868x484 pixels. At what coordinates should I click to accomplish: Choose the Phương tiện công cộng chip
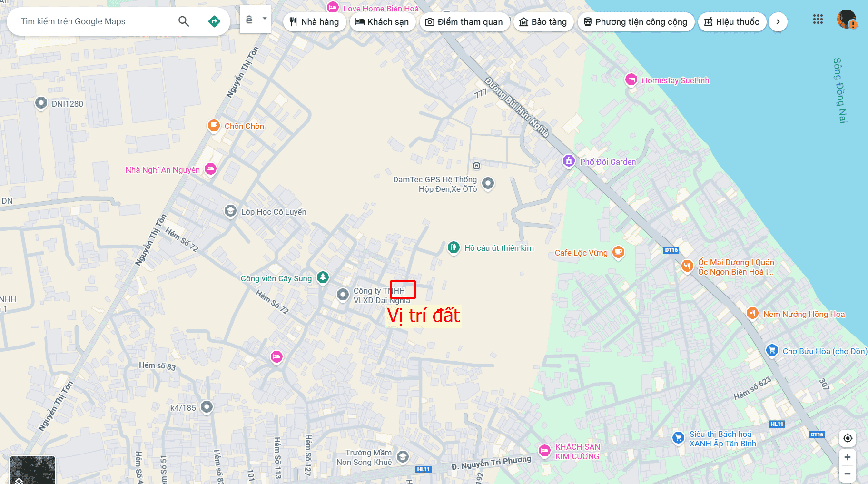pos(635,22)
